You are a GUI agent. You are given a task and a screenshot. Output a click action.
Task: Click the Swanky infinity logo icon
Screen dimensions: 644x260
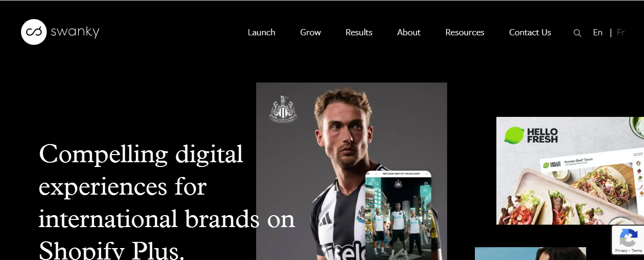[x=34, y=32]
